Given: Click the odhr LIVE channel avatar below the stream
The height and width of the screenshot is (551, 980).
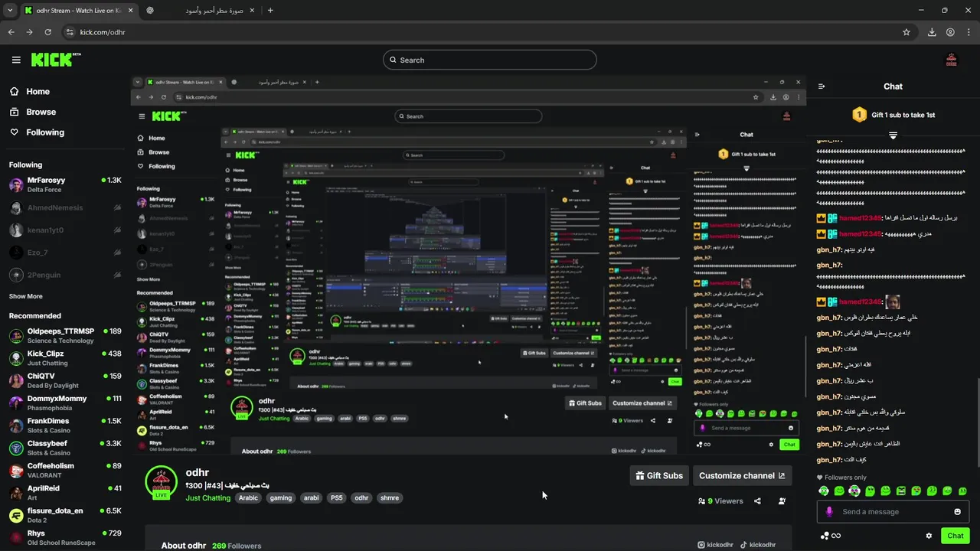Looking at the screenshot, I should coord(162,483).
